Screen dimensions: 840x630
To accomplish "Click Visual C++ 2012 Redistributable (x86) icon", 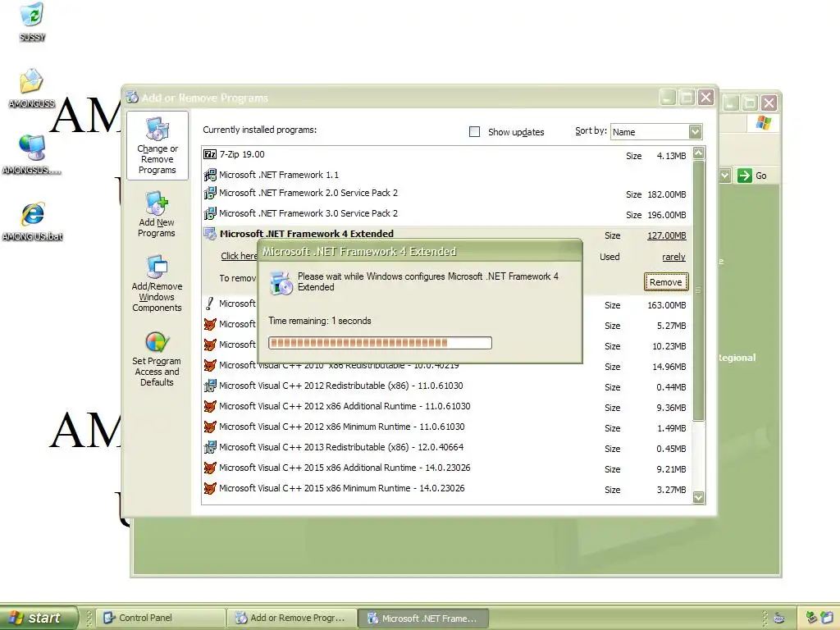I will [x=210, y=386].
